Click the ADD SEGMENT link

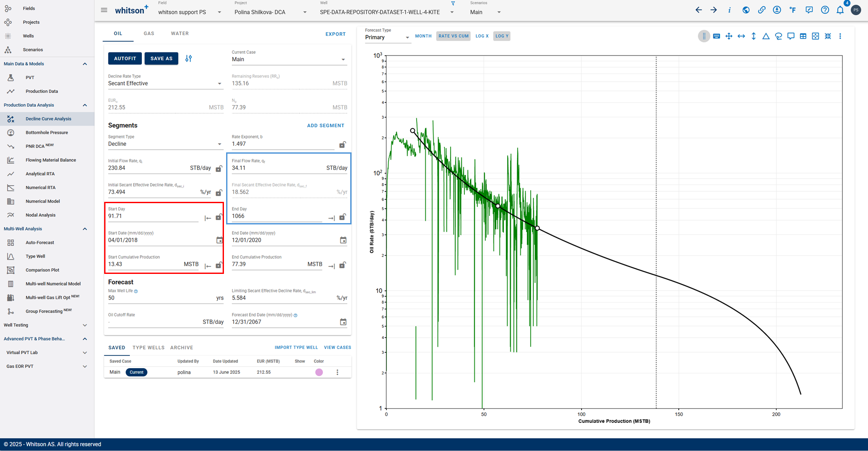325,125
